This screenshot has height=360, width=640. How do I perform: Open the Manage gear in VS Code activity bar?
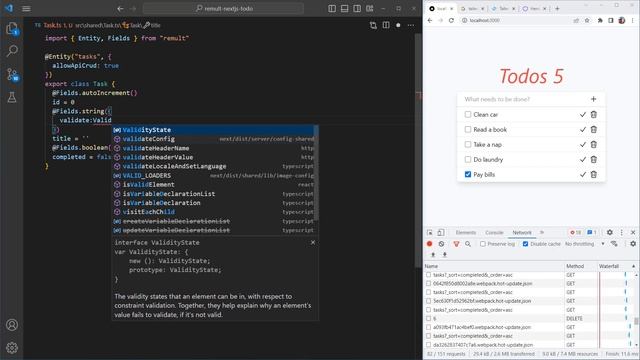[12, 348]
